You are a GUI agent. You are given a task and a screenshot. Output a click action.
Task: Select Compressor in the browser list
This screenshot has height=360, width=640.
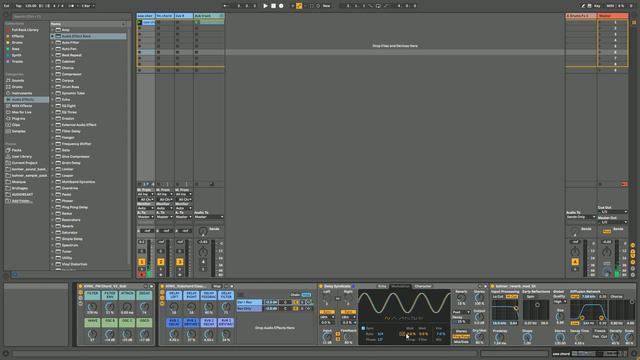click(71, 74)
